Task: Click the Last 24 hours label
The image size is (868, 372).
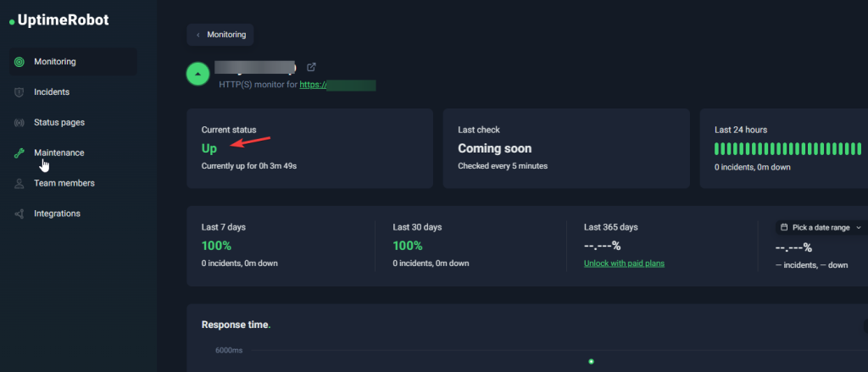Action: point(741,130)
